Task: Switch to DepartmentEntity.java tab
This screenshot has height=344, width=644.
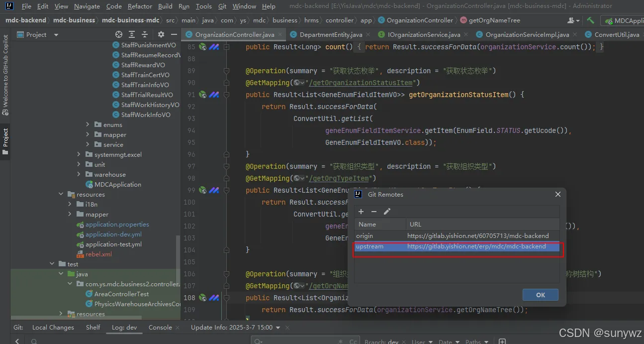Action: click(x=331, y=35)
